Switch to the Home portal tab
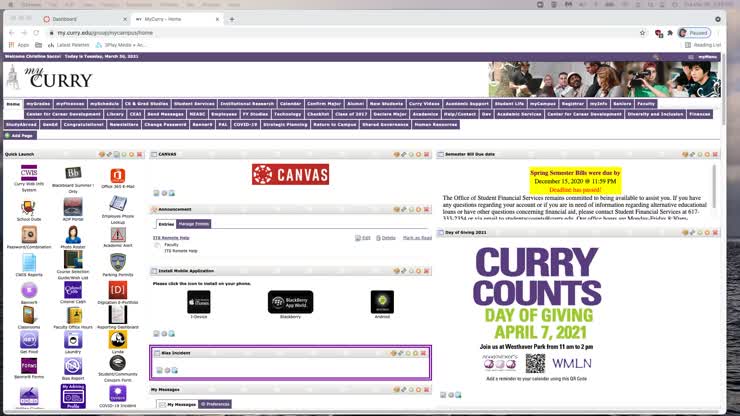 pos(13,104)
